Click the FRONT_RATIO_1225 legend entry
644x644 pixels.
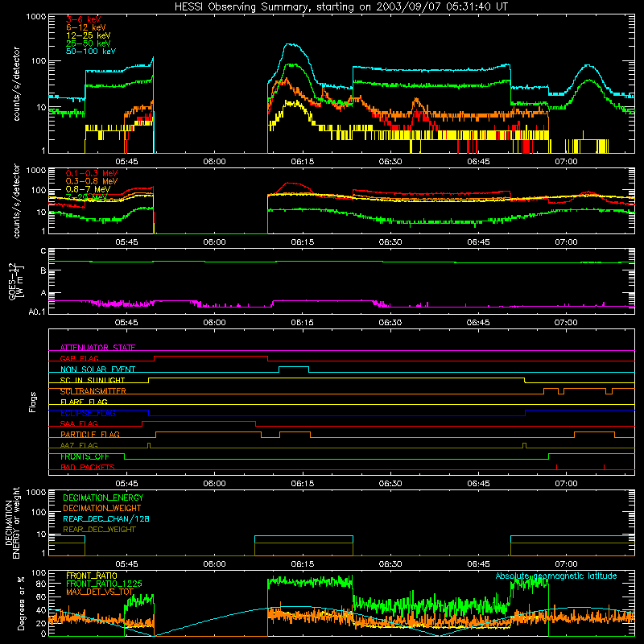point(104,584)
